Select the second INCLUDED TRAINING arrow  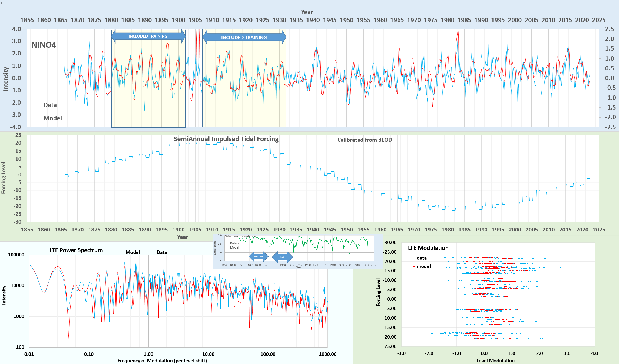click(244, 37)
